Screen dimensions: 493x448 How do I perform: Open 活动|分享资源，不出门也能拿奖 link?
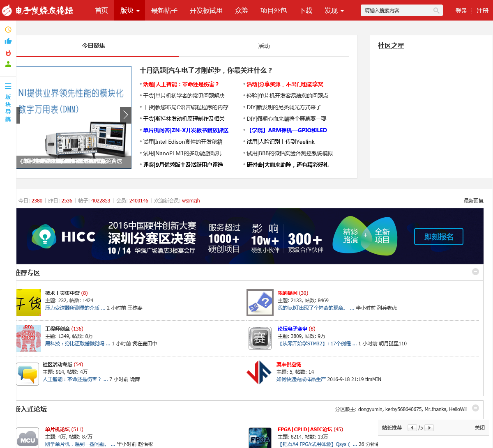tap(285, 84)
